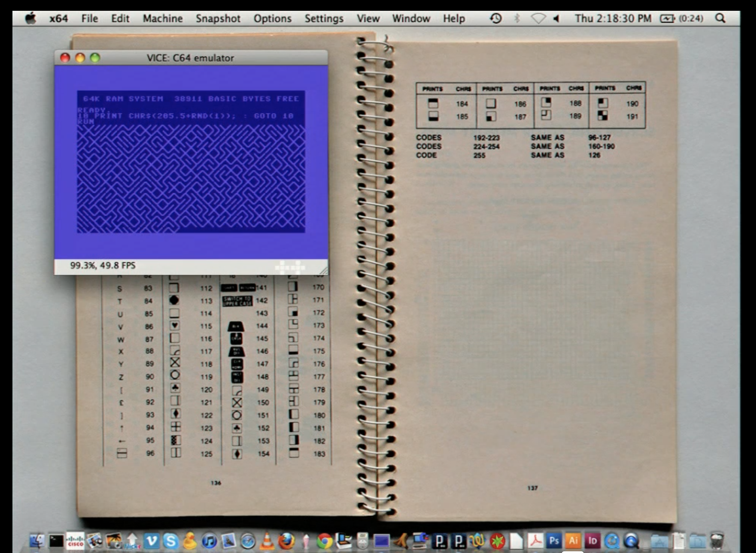Open the Wi-Fi status menu
This screenshot has width=756, height=553.
(x=538, y=18)
